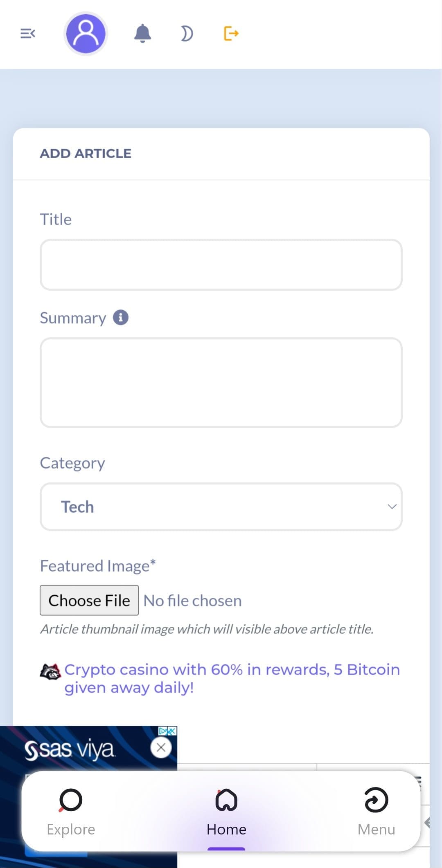
Task: Open the Category dropdown showing Tech
Action: click(x=213, y=507)
